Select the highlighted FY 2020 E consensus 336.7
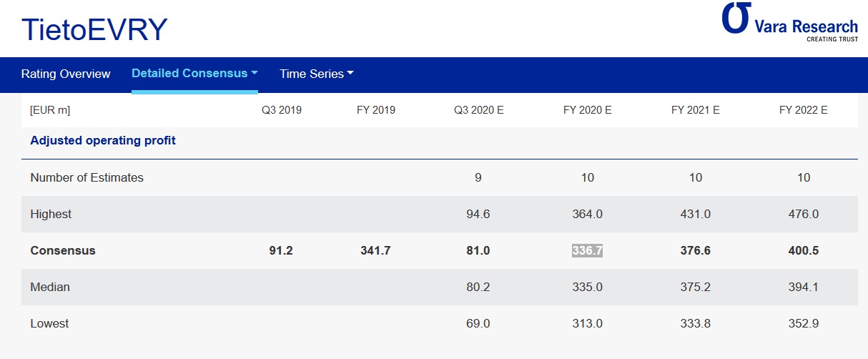The width and height of the screenshot is (868, 359). click(587, 251)
